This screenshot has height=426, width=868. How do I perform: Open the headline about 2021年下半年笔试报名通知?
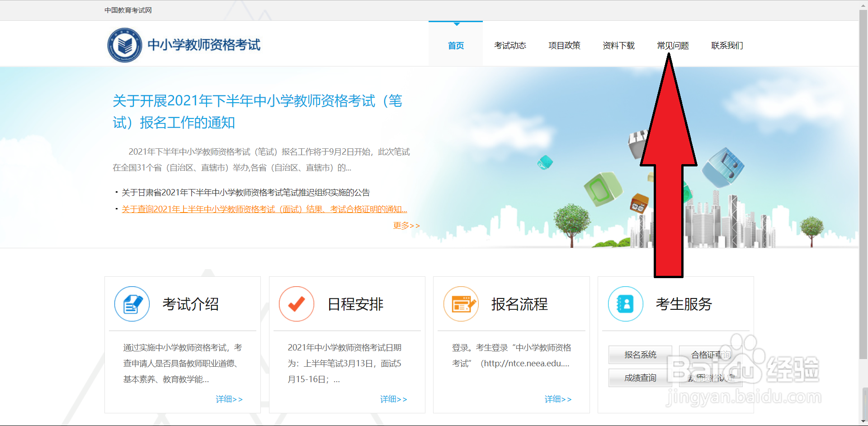point(258,111)
